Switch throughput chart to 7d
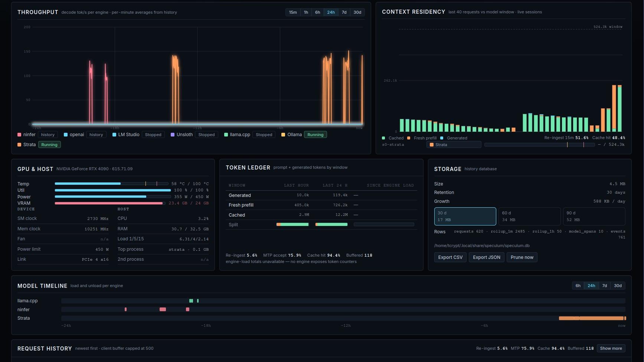 coord(344,12)
